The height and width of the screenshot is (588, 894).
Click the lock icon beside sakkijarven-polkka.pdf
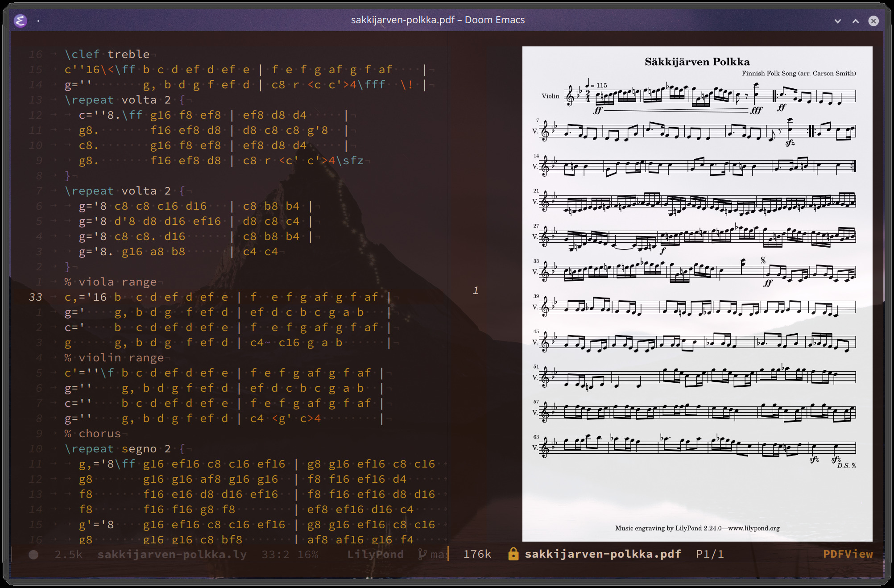coord(513,554)
